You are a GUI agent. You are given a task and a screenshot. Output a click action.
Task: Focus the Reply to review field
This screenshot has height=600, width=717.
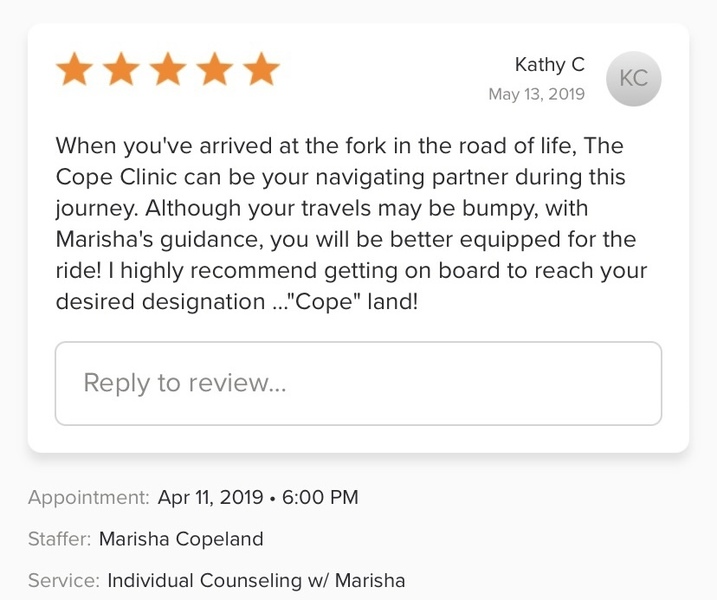358,383
